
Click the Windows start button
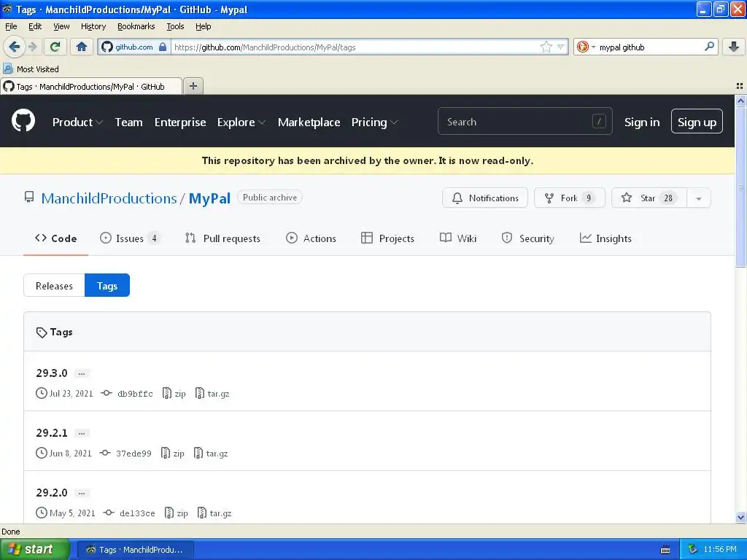coord(35,550)
